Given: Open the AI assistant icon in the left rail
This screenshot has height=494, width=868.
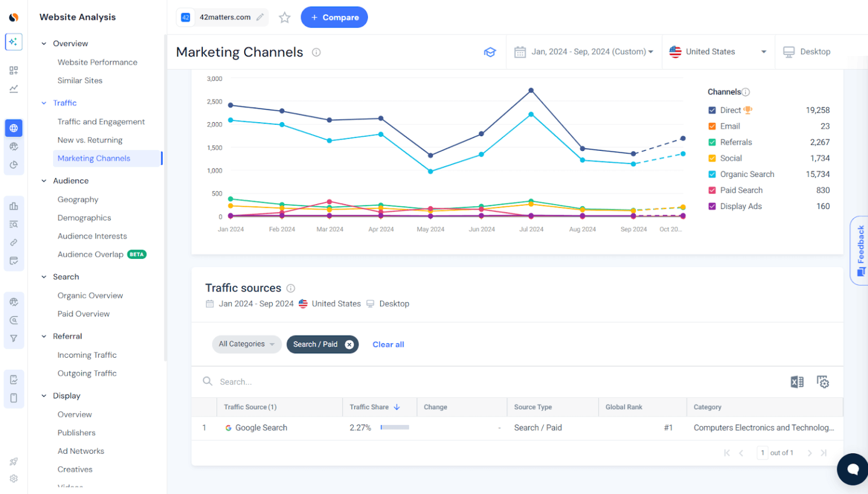Looking at the screenshot, I should coord(14,41).
